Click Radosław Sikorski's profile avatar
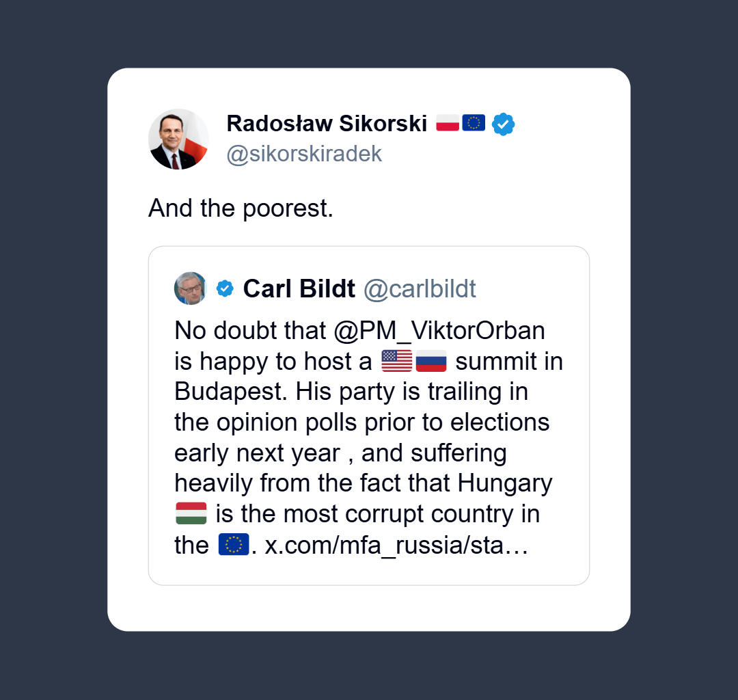 click(178, 139)
